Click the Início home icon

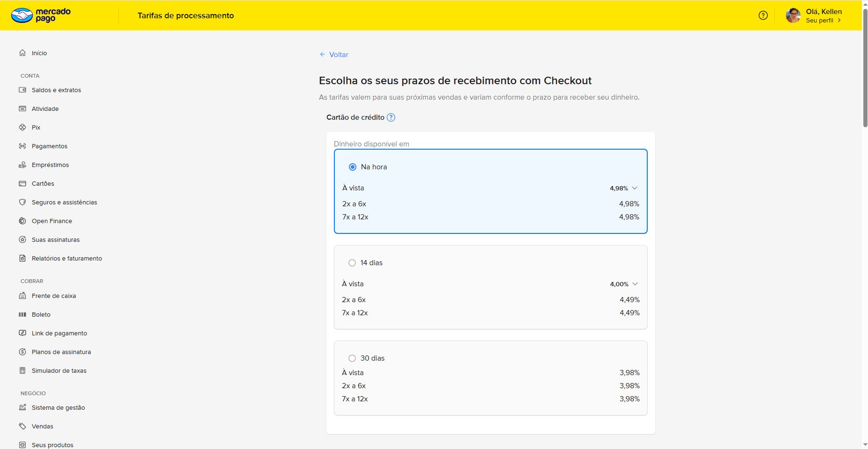click(x=22, y=53)
